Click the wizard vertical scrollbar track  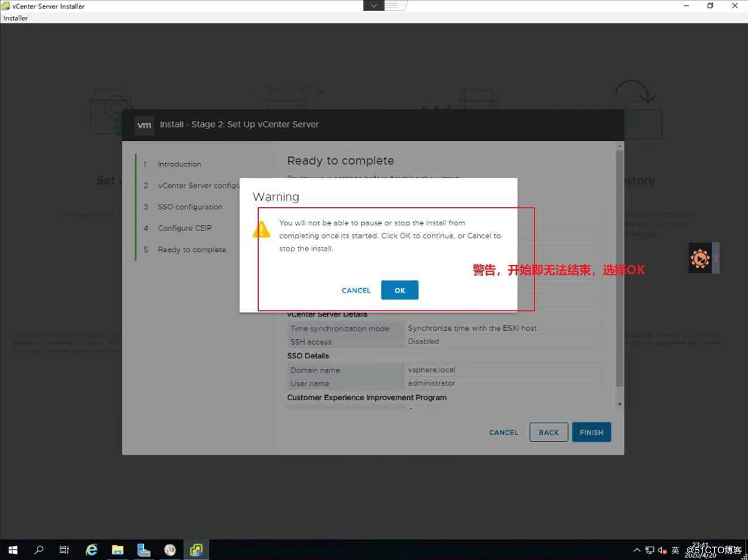click(x=619, y=269)
